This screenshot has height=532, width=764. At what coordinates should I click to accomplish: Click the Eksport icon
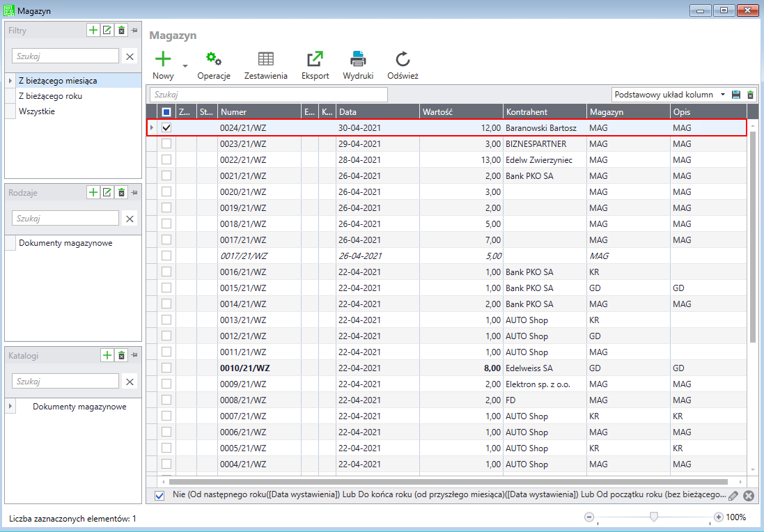click(x=315, y=59)
